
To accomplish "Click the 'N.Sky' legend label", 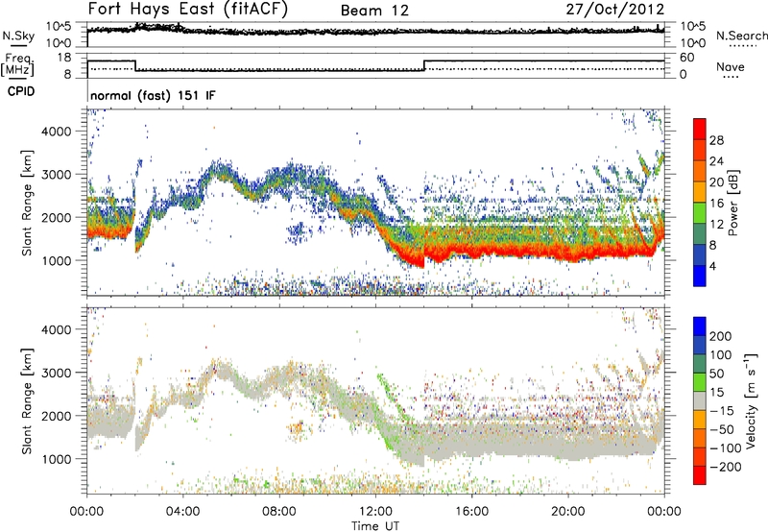I will coord(18,36).
